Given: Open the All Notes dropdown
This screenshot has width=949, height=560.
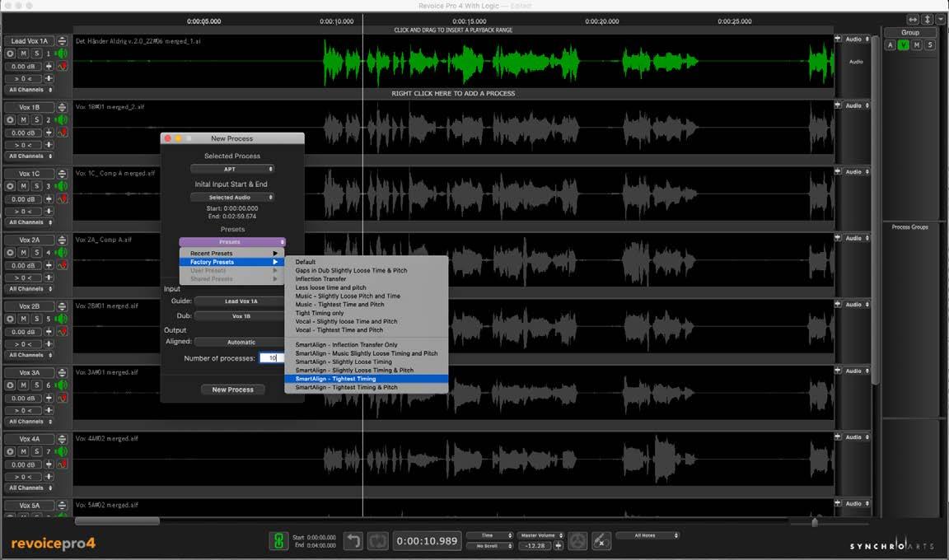Looking at the screenshot, I should (647, 535).
